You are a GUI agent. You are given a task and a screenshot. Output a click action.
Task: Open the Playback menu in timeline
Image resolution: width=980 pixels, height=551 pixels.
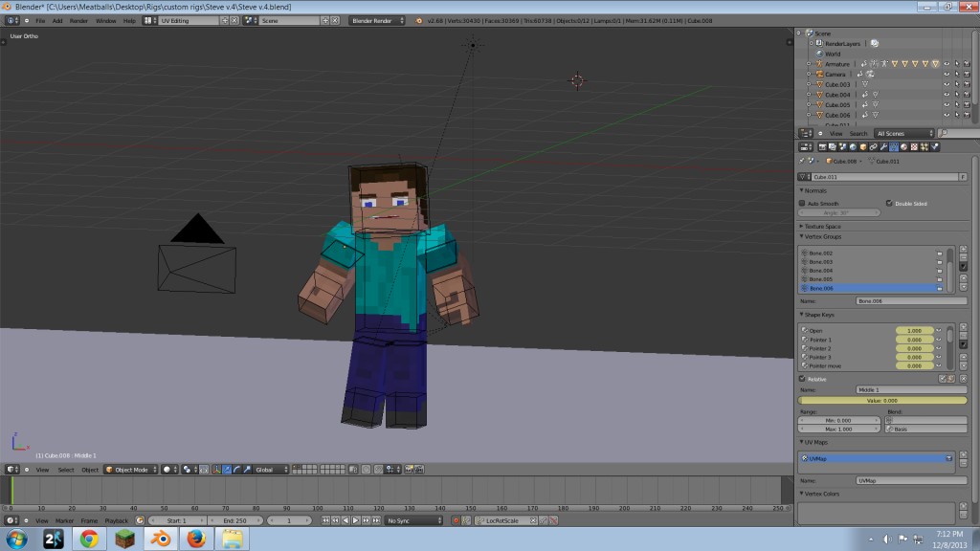point(117,520)
